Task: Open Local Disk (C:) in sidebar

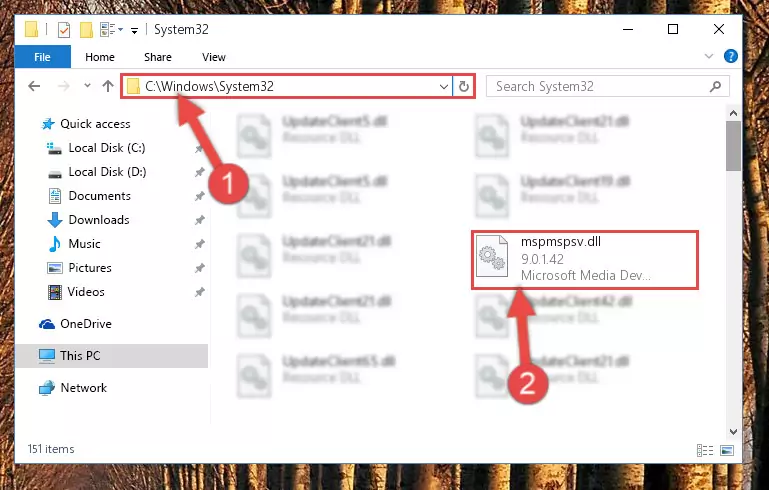Action: click(x=106, y=148)
